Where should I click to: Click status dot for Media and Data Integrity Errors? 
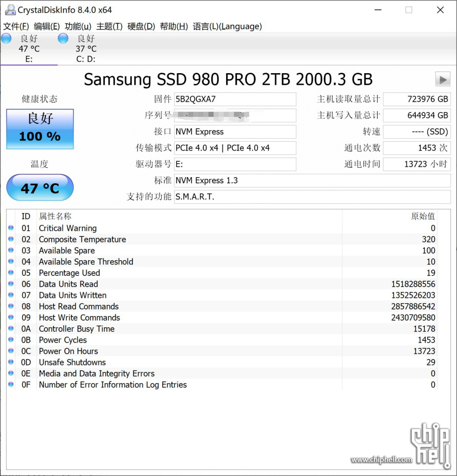pyautogui.click(x=11, y=373)
